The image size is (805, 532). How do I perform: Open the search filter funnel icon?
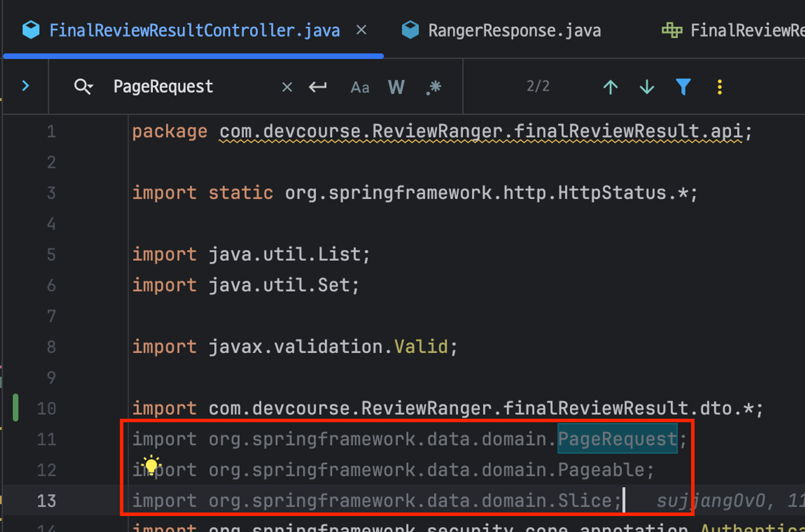pyautogui.click(x=683, y=87)
